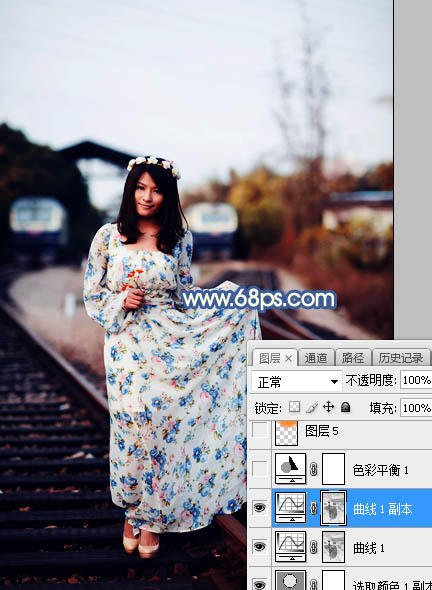Click the 曲线 1 副本 curves adjustment icon
The width and height of the screenshot is (432, 590).
pyautogui.click(x=291, y=508)
